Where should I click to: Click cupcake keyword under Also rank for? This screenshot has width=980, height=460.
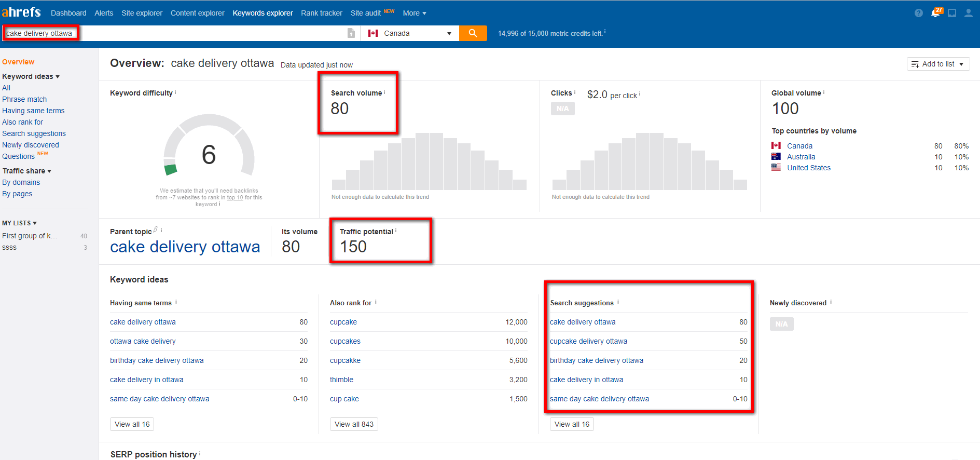(x=343, y=322)
